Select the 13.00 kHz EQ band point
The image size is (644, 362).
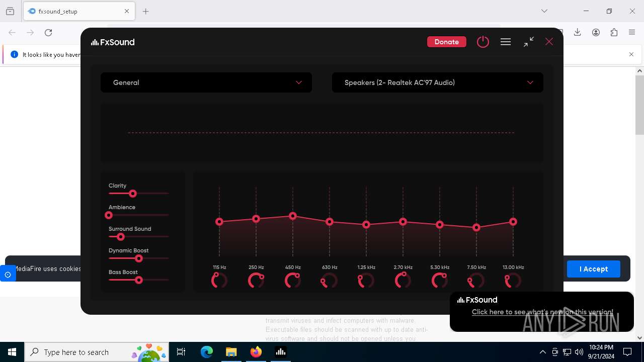(x=513, y=222)
